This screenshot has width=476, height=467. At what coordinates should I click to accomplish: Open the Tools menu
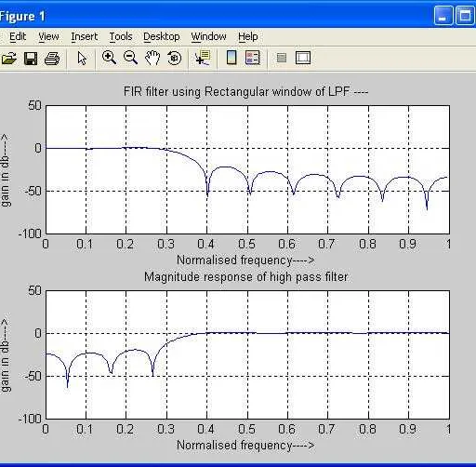tap(121, 36)
